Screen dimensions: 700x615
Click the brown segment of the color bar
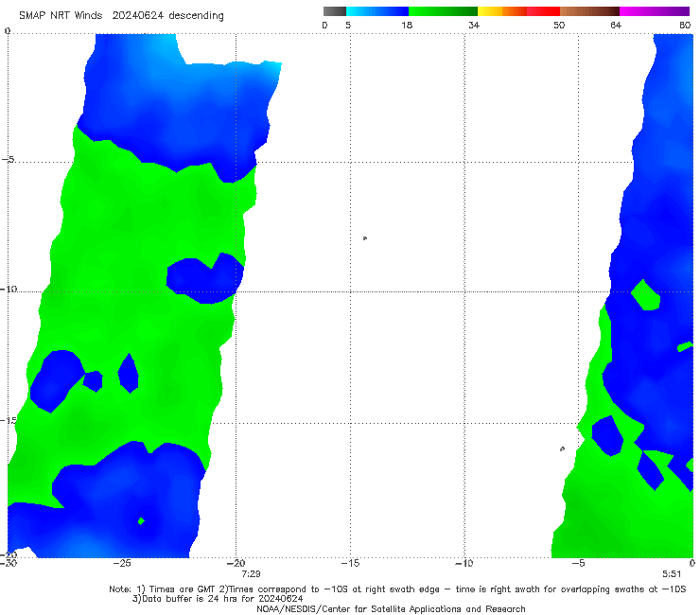coord(589,11)
